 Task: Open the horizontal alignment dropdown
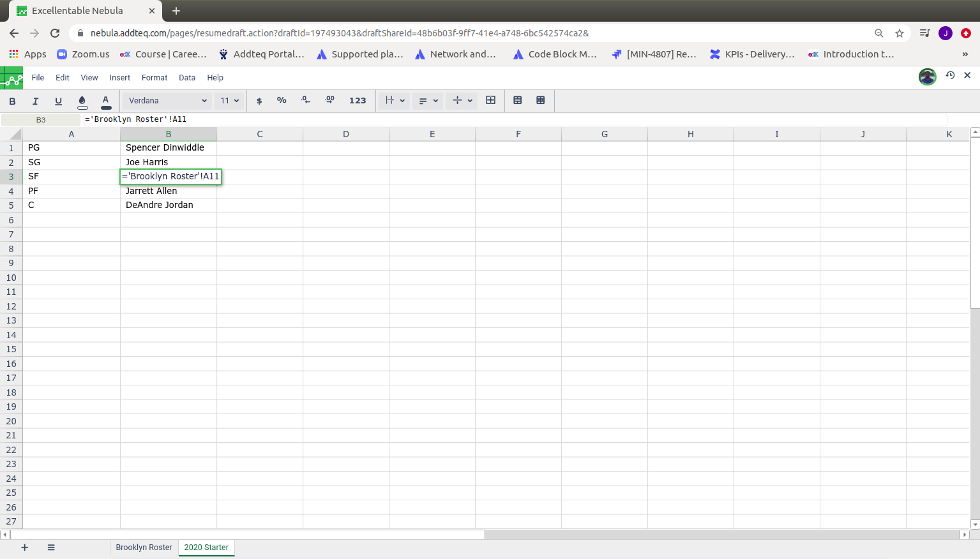pyautogui.click(x=428, y=101)
